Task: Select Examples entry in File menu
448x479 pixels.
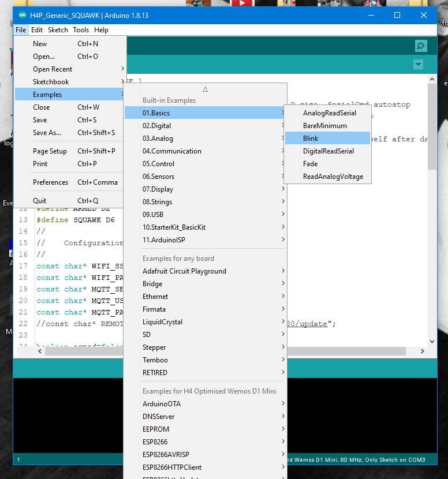Action: point(70,95)
